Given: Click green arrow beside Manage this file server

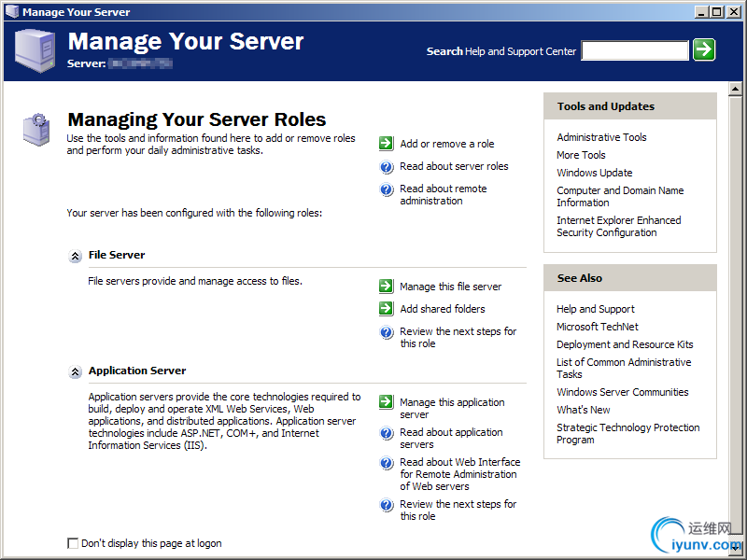Looking at the screenshot, I should coord(387,287).
